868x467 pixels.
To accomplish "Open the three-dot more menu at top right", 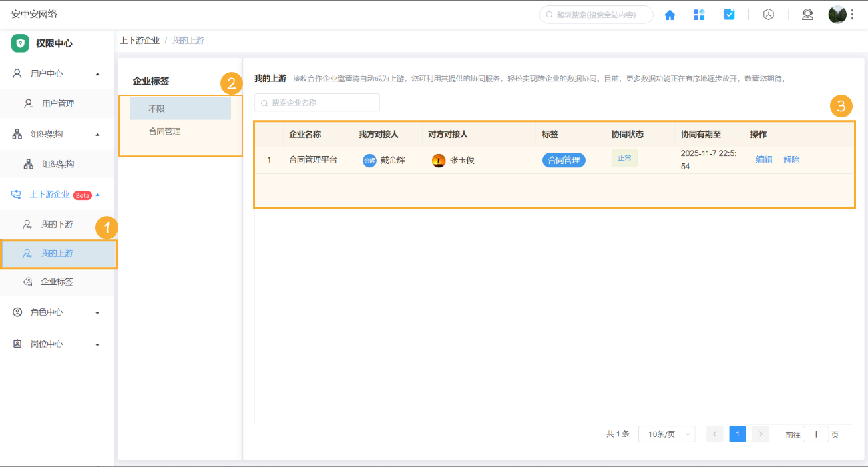I will point(853,14).
